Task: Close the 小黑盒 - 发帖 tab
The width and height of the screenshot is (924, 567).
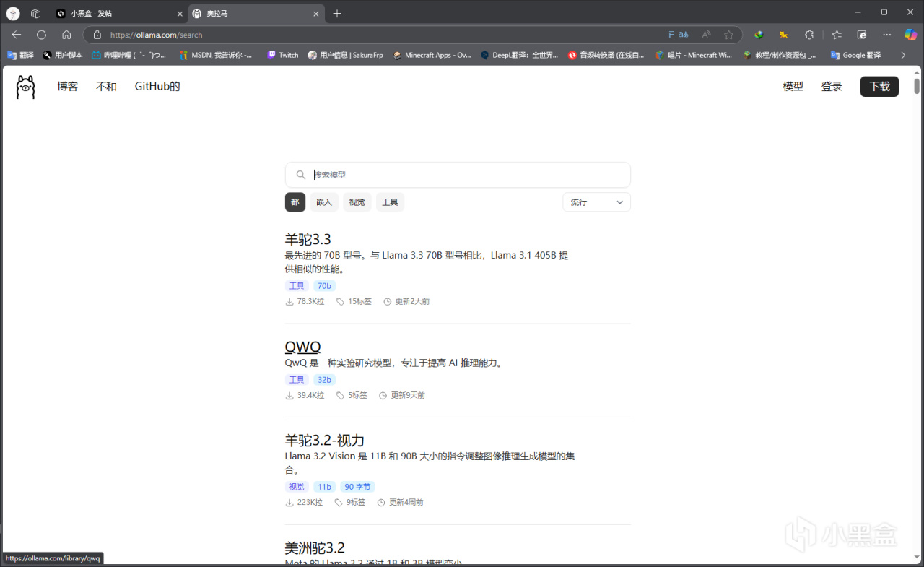Action: pyautogui.click(x=180, y=14)
